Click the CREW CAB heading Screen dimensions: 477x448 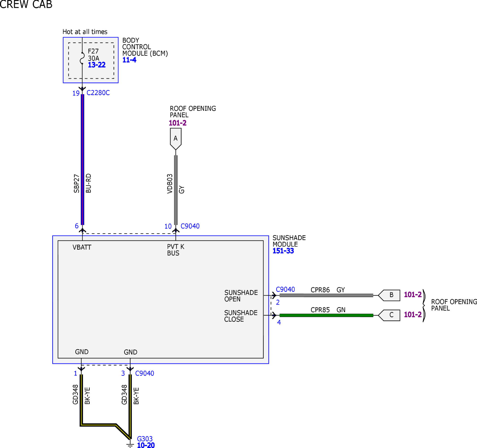(26, 4)
